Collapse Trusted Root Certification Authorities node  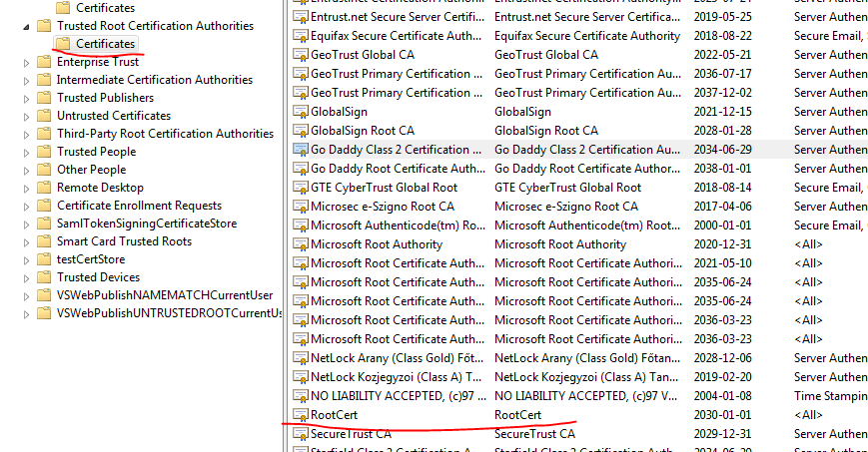tap(26, 26)
